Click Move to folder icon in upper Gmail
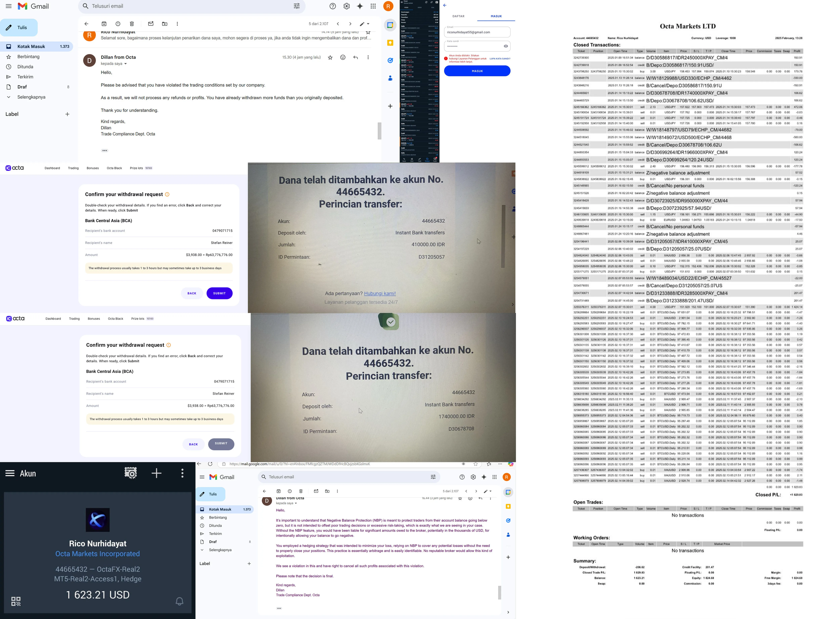This screenshot has width=840, height=619. 165,24
